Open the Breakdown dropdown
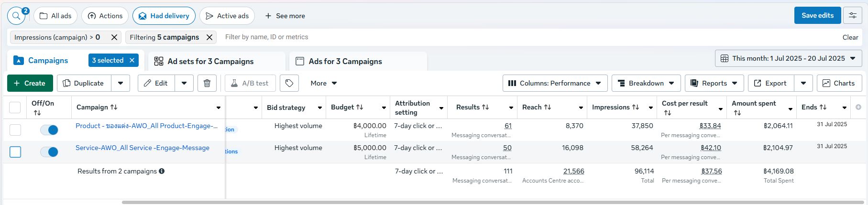868x205 pixels. coord(646,83)
